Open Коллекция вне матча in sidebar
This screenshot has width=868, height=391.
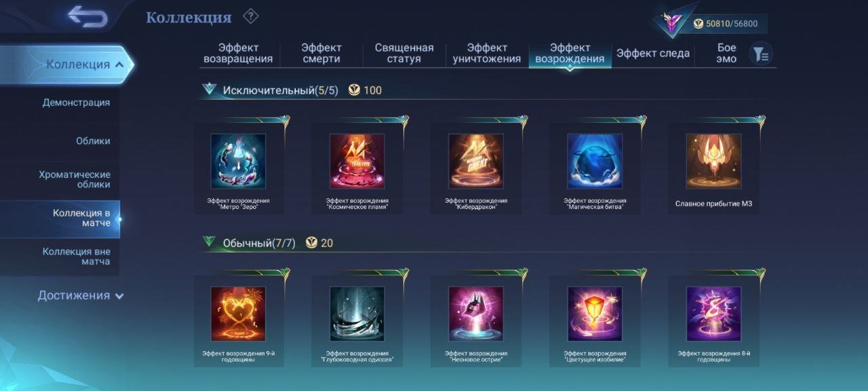point(76,257)
